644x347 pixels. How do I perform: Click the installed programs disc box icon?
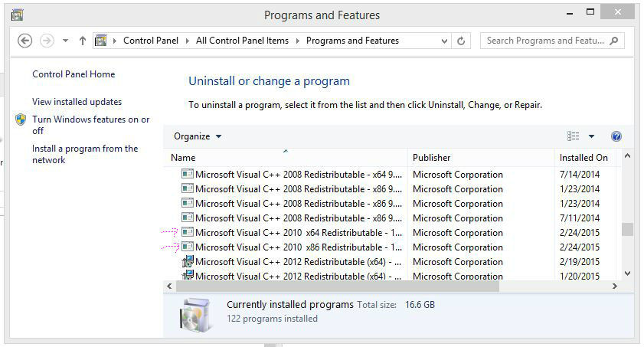pyautogui.click(x=196, y=315)
